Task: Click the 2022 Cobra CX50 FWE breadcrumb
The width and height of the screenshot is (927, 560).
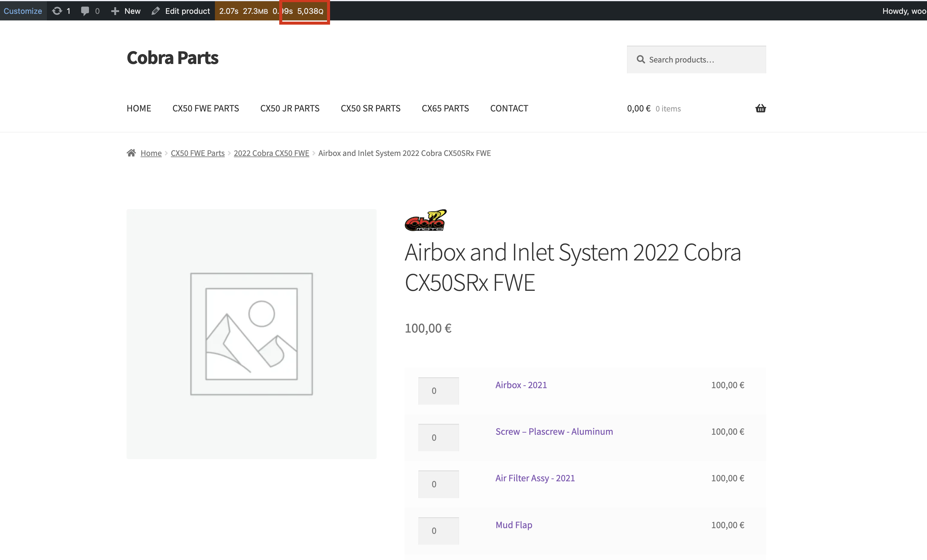Action: coord(271,153)
